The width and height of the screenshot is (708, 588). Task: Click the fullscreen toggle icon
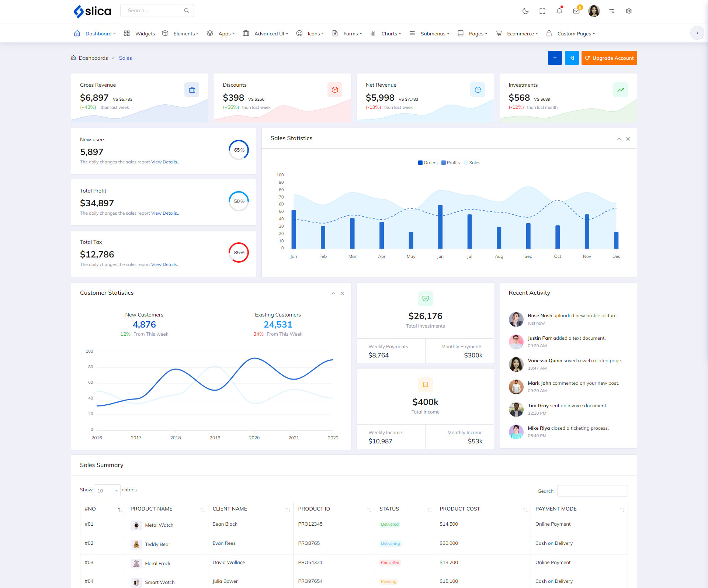(x=542, y=11)
